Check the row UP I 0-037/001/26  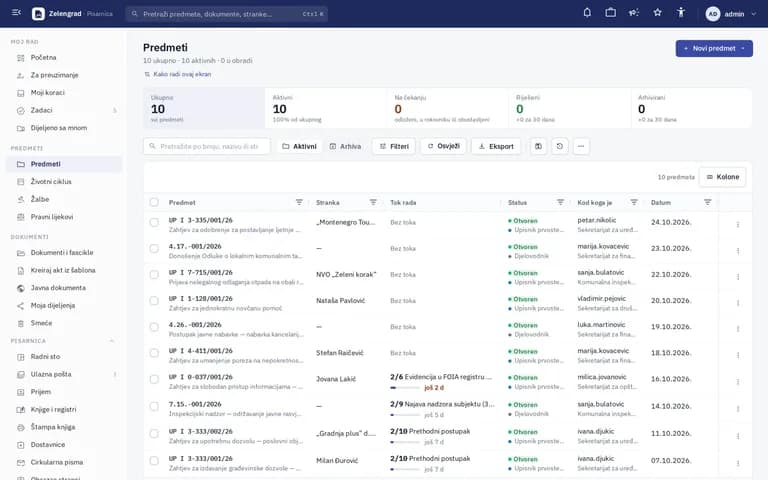(x=154, y=379)
